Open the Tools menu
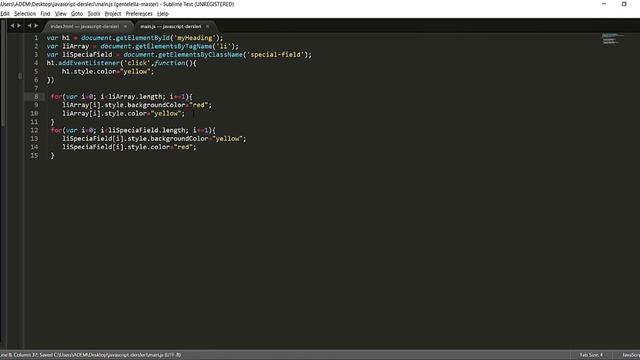 click(x=94, y=13)
